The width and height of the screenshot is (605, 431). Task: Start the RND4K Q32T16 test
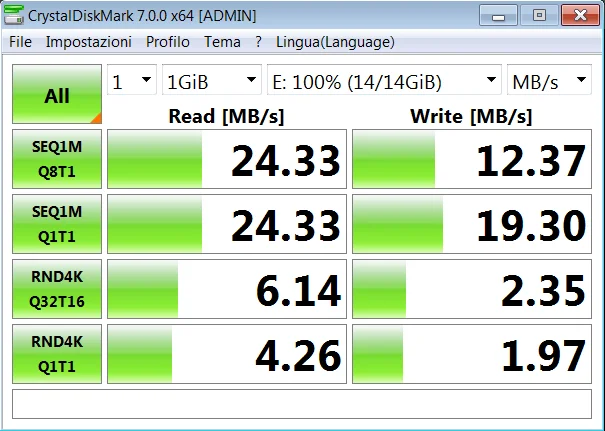point(57,289)
